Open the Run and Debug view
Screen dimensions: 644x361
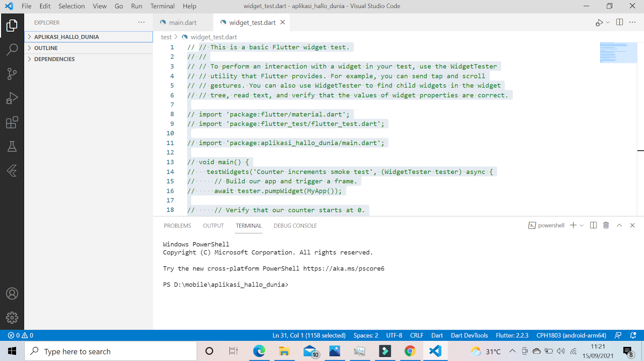[12, 98]
